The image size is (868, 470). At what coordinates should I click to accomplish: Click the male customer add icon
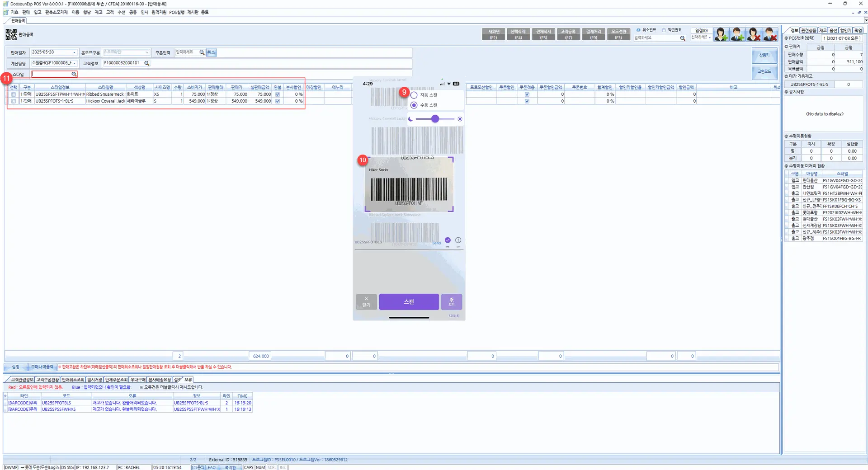737,34
